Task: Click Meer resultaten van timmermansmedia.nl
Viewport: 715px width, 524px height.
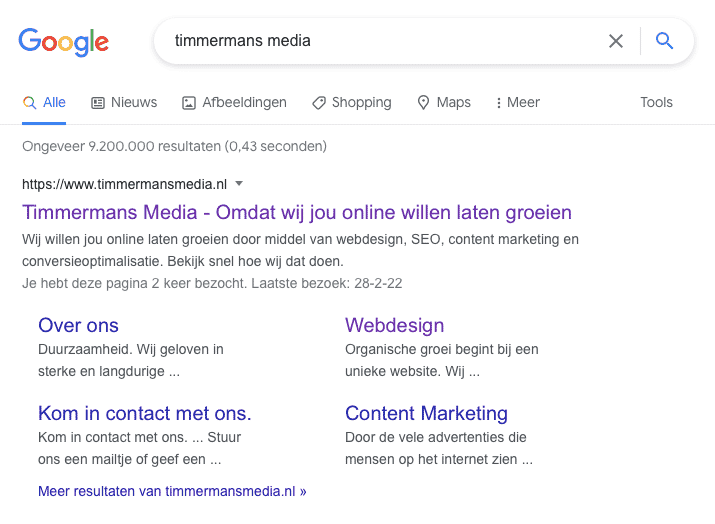Action: pyautogui.click(x=172, y=491)
